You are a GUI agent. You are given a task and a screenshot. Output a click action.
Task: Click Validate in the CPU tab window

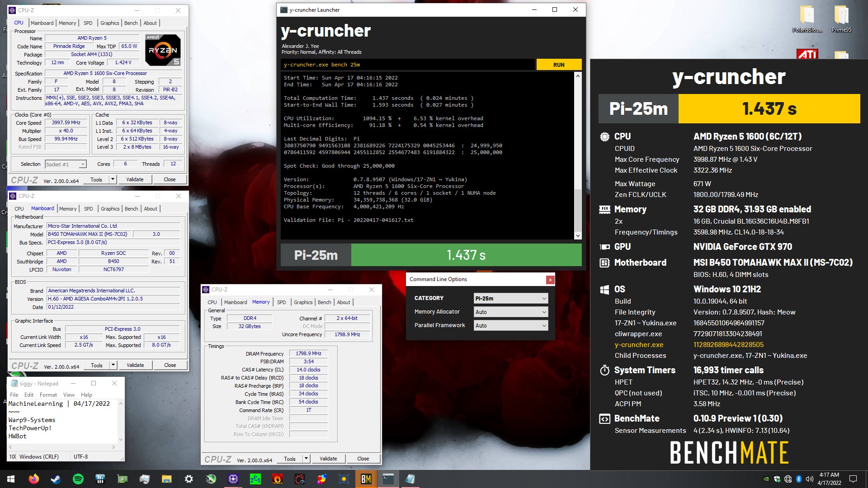coord(135,179)
